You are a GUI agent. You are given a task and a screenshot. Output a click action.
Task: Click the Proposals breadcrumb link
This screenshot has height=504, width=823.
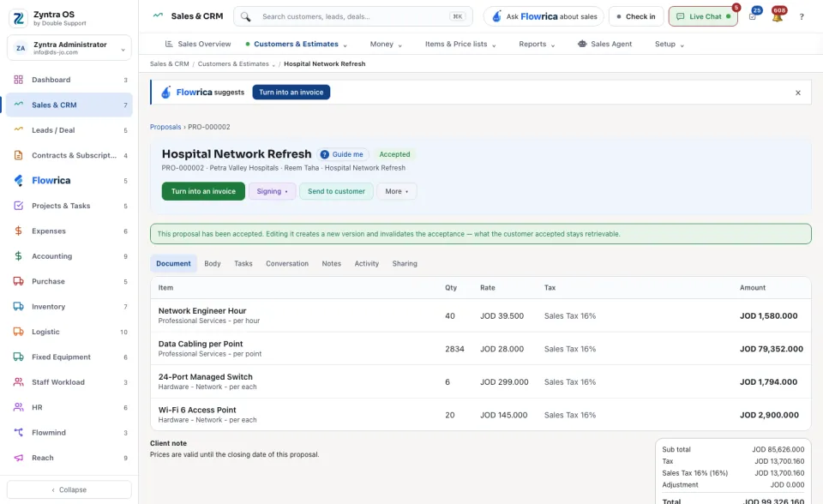tap(165, 127)
